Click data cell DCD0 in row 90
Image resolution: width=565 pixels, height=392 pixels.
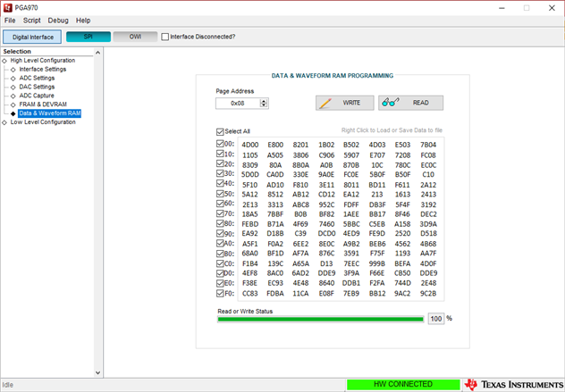[x=326, y=233]
